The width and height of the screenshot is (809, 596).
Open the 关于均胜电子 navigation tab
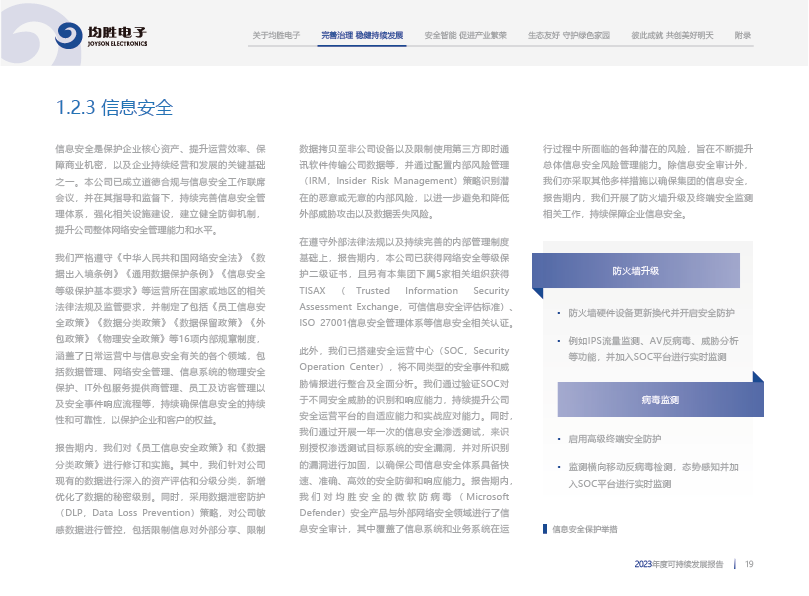(276, 35)
